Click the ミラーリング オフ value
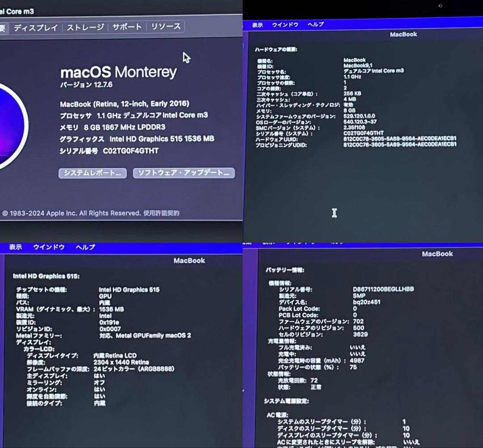The width and height of the screenshot is (483, 448). point(99,382)
